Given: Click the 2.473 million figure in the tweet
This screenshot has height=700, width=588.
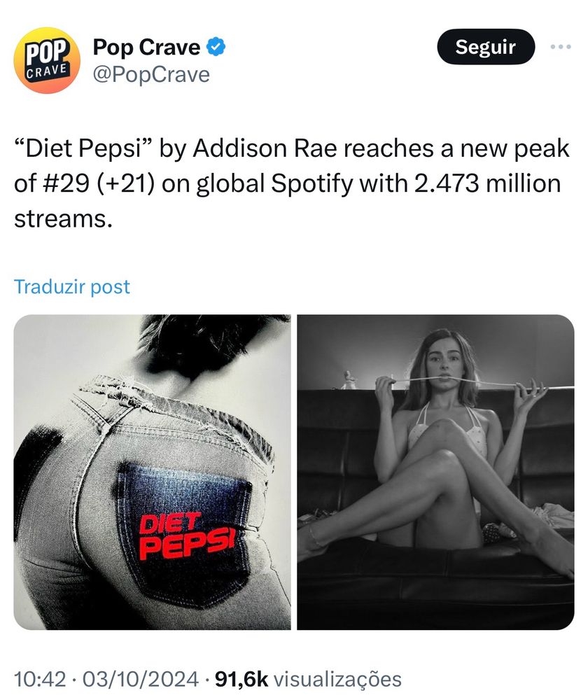Looking at the screenshot, I should coord(487,184).
